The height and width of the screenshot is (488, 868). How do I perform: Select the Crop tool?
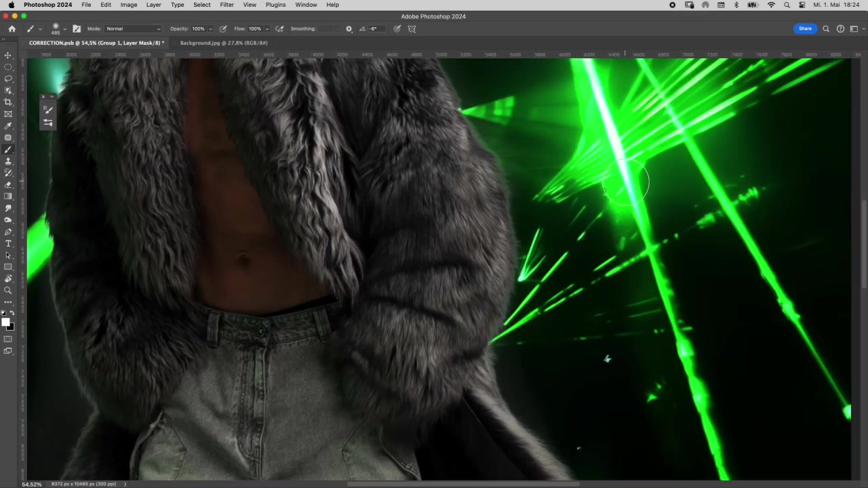pos(8,102)
